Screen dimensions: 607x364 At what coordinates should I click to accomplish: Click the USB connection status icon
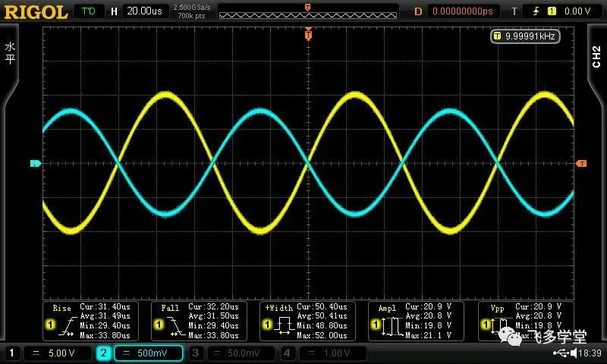coord(561,353)
